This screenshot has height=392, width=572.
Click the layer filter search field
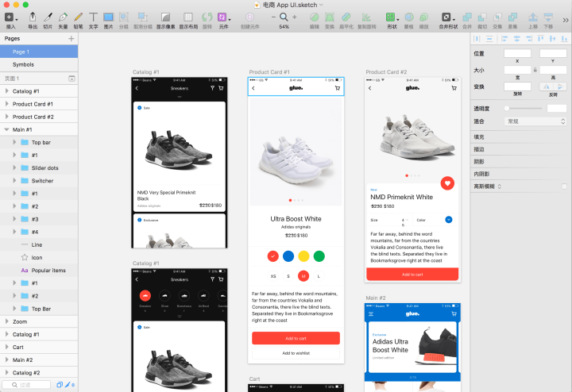click(x=26, y=385)
